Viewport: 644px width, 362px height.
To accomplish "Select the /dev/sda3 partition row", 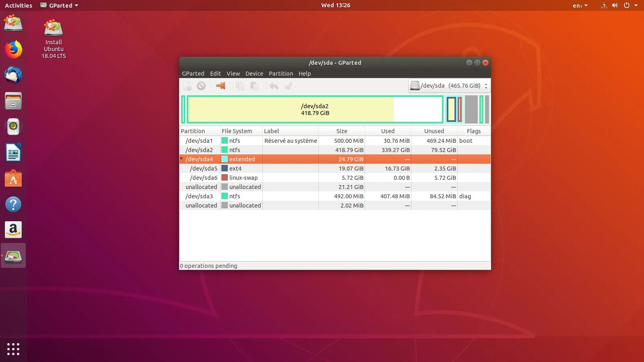I will coord(335,196).
